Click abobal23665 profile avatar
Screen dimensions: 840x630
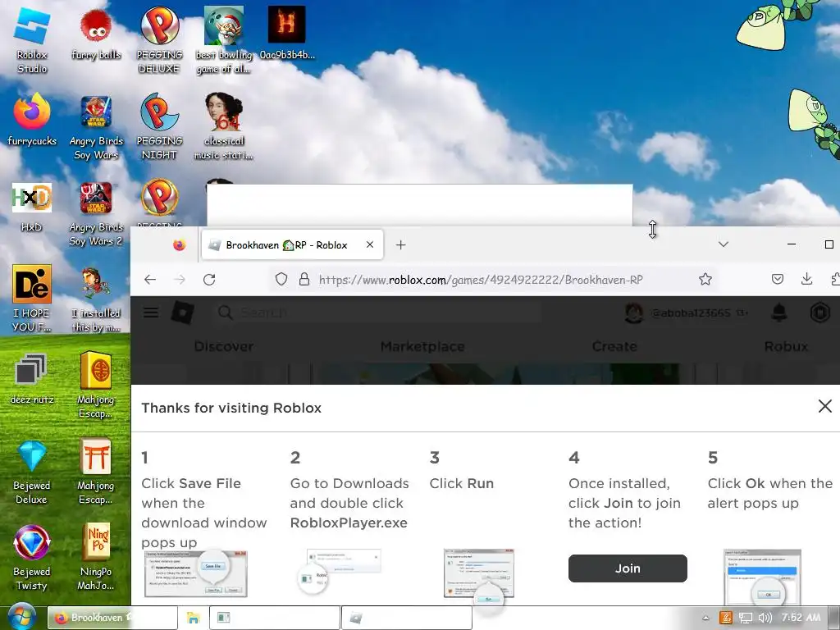click(x=634, y=313)
